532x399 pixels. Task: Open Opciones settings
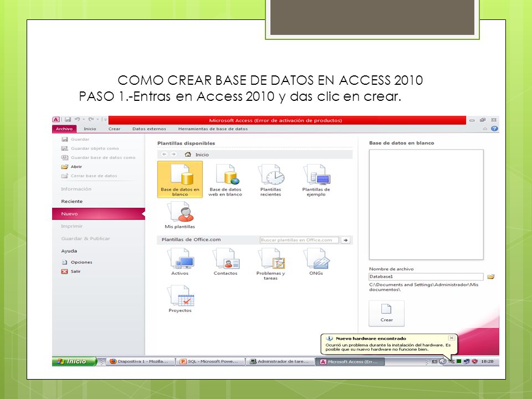pos(77,262)
